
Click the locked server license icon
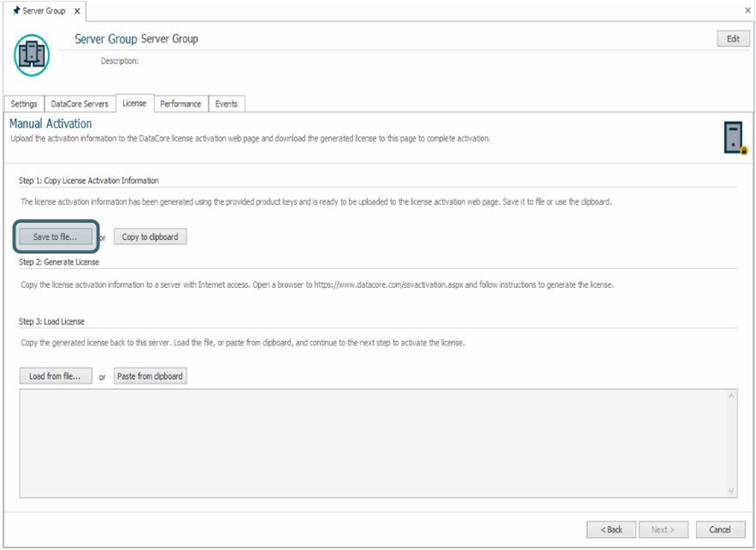click(x=734, y=138)
